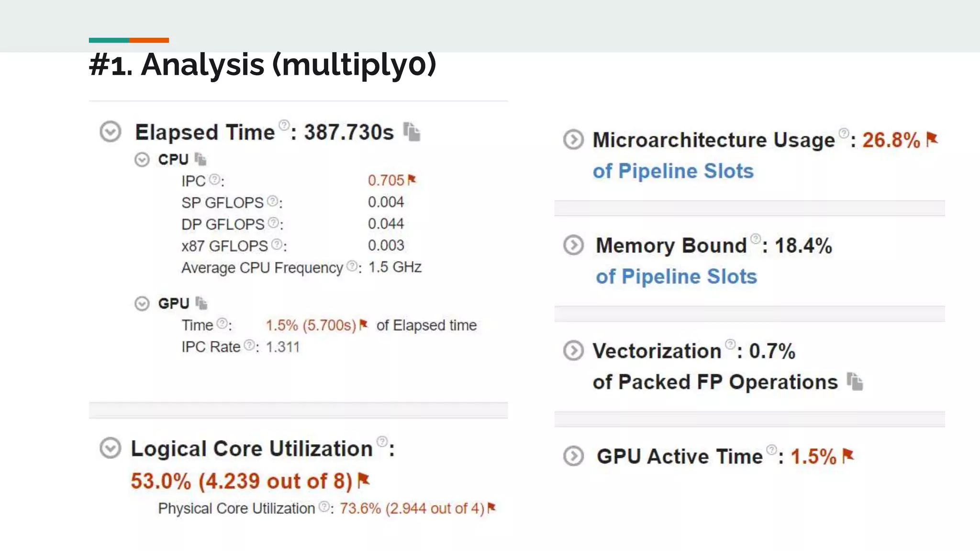Click the Physical Core Utilization value
The height and width of the screenshot is (551, 980).
412,508
